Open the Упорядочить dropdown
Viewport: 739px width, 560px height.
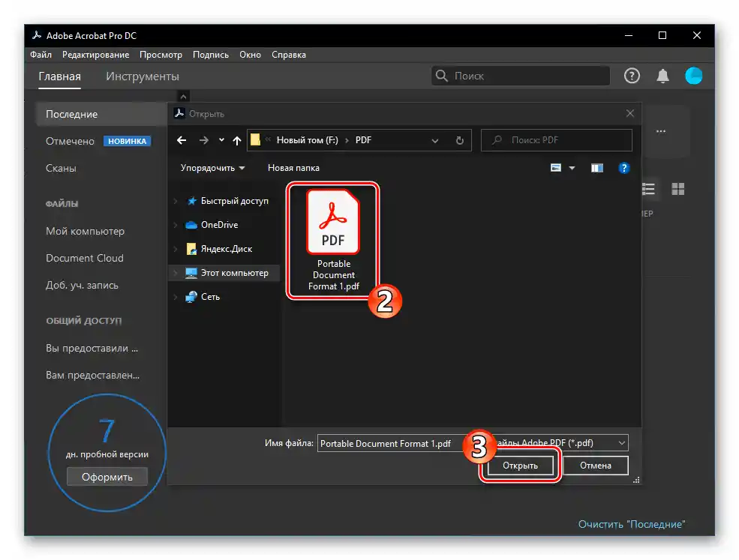(212, 168)
